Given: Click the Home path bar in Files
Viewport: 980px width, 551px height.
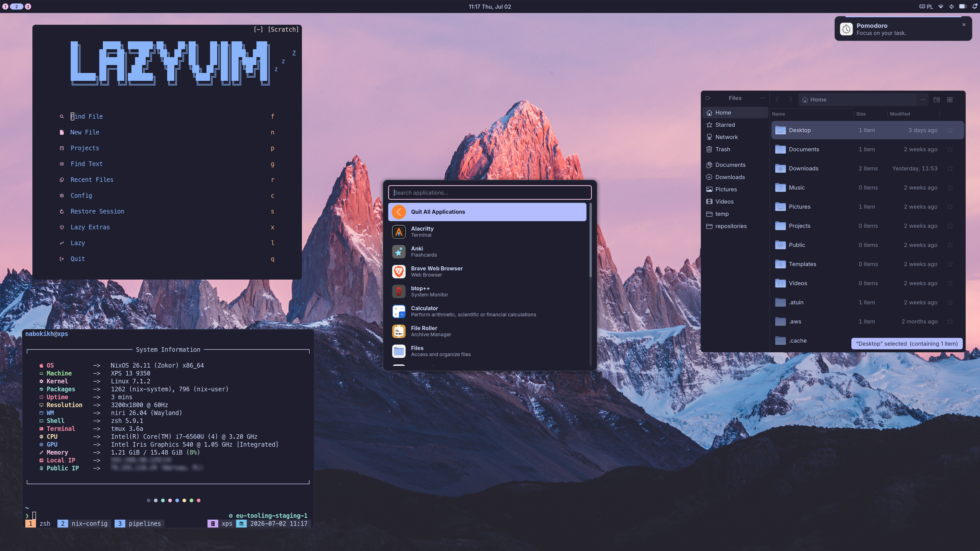Looking at the screenshot, I should (x=864, y=100).
